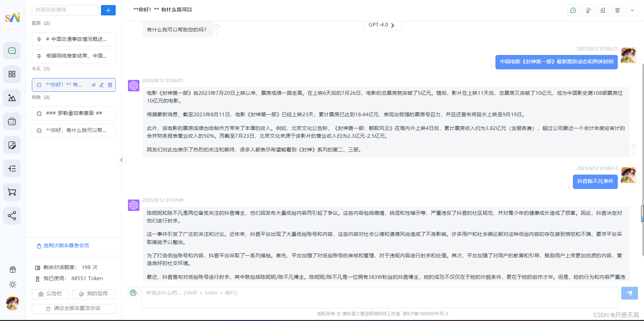644x321 pixels.
Task: Click user avatar next to 抖音陈不凡事件
Action: point(629,175)
